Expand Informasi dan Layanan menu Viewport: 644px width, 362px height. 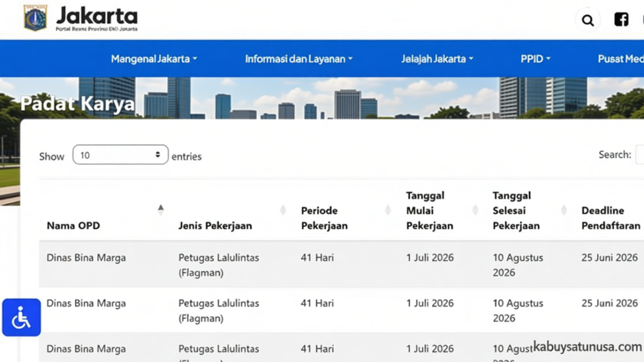(x=299, y=59)
